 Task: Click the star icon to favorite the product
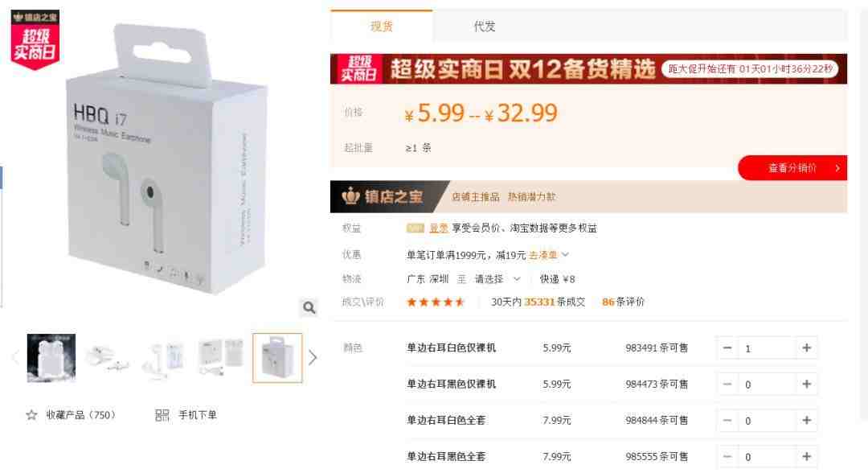coord(31,415)
